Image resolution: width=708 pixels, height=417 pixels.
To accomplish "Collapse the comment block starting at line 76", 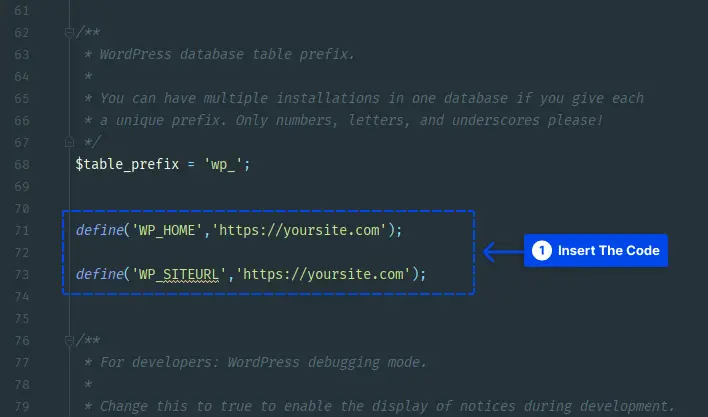I will (69, 341).
